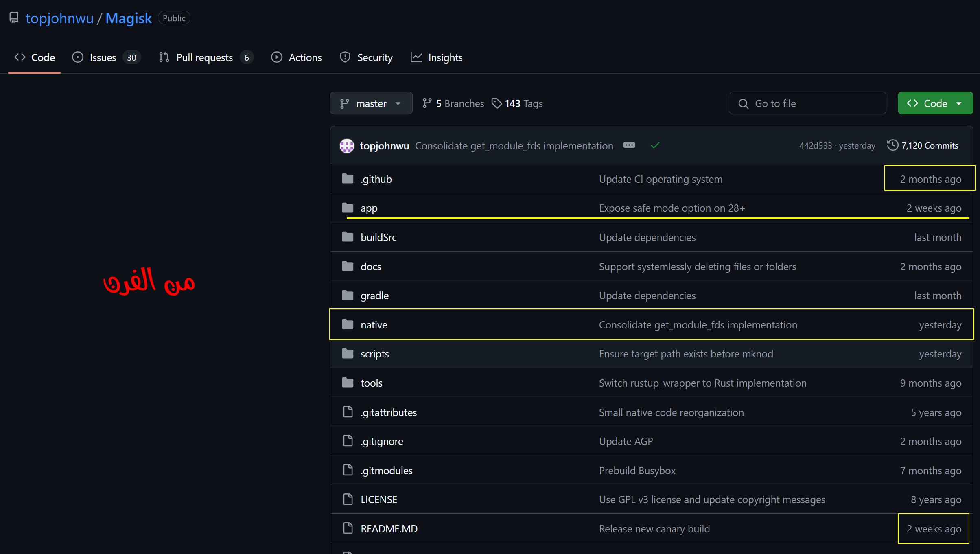
Task: Click the tags icon next to 143
Action: click(x=497, y=103)
